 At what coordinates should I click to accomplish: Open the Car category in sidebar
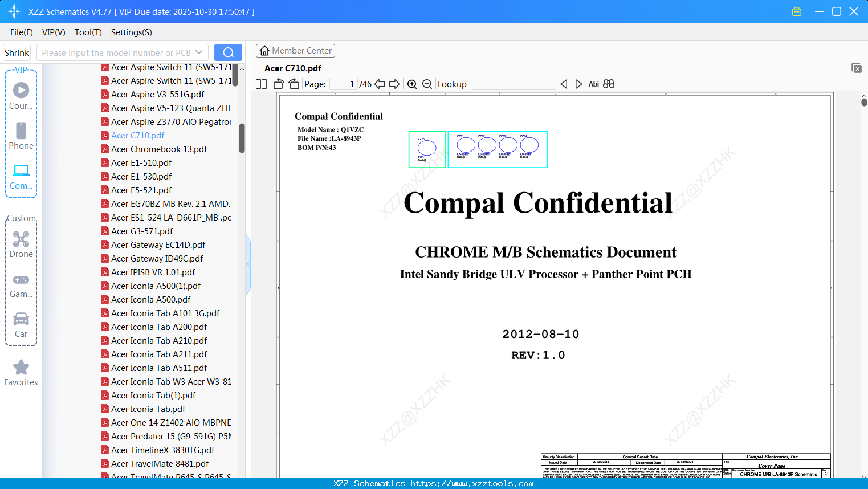21,325
